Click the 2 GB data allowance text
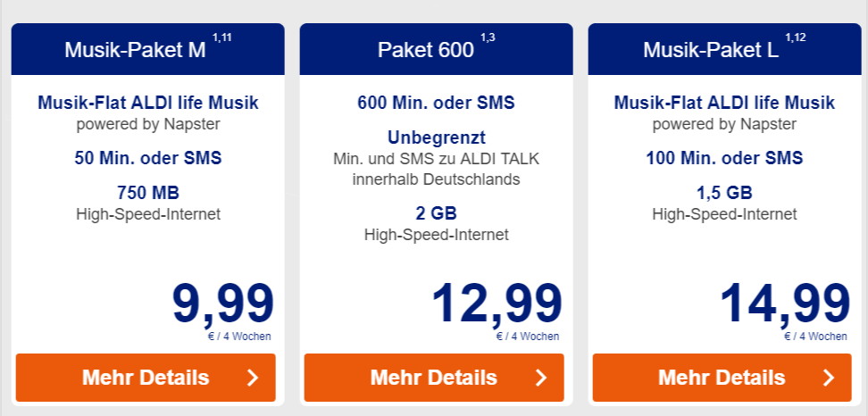Viewport: 868px width, 416px height. pyautogui.click(x=436, y=213)
